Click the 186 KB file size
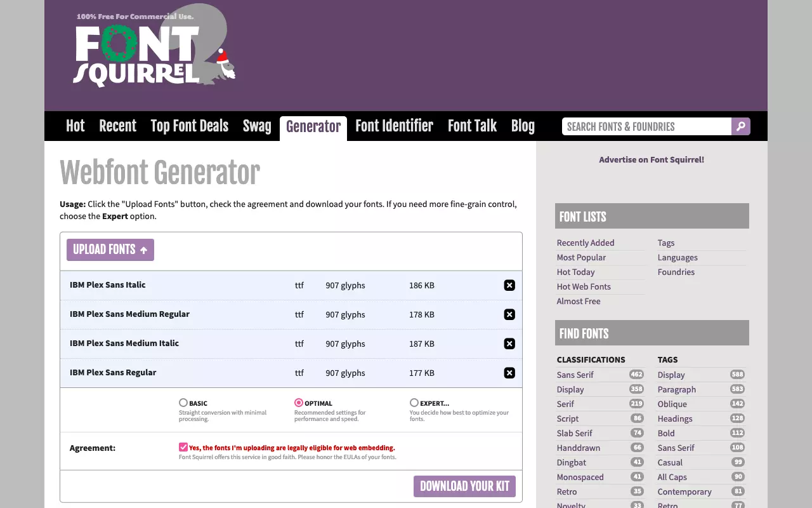 [422, 285]
